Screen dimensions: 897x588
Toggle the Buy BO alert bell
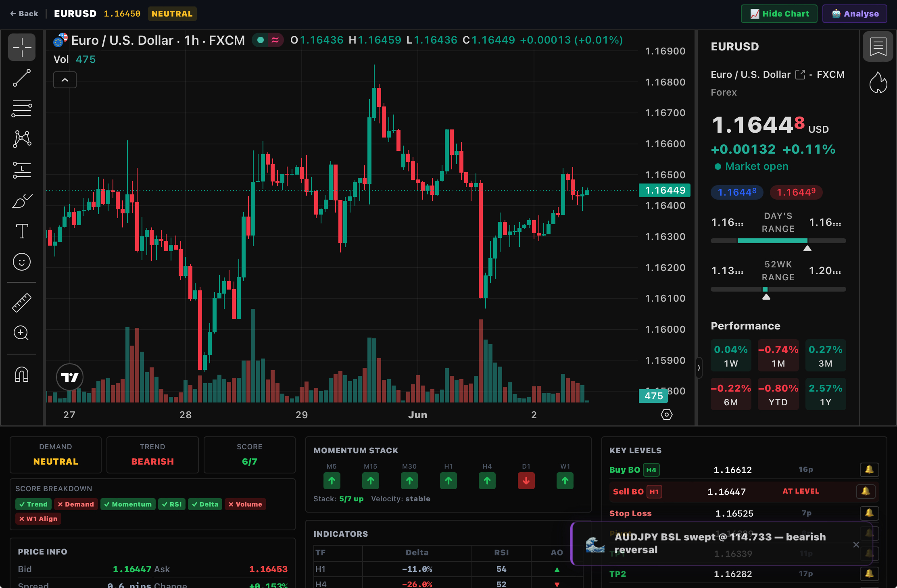(869, 469)
